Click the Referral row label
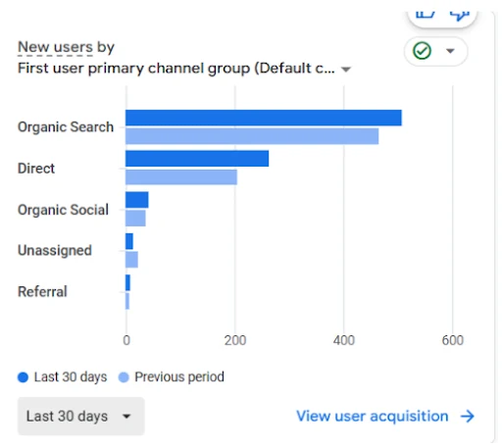Viewport: 502px width, 448px height. [42, 291]
